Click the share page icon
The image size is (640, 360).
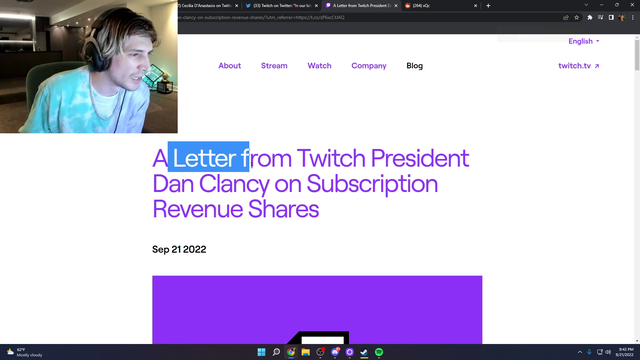point(566,18)
